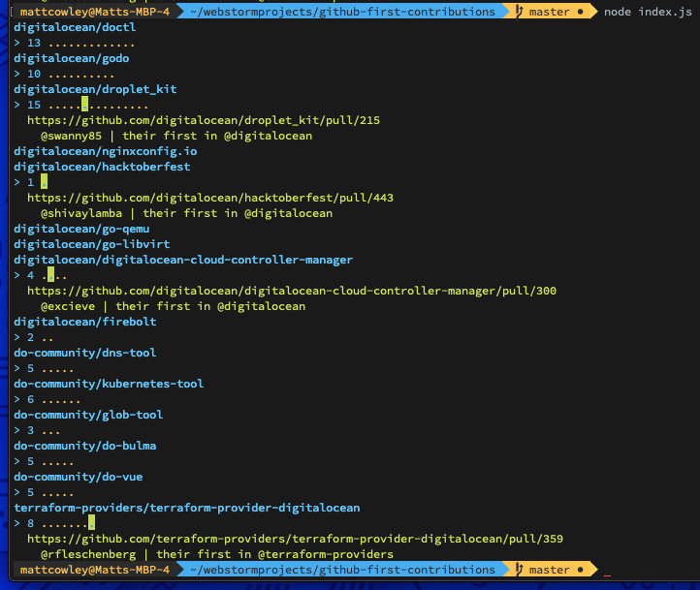Click the @swanny85 contributor line
700x590 pixels.
pyautogui.click(x=176, y=136)
